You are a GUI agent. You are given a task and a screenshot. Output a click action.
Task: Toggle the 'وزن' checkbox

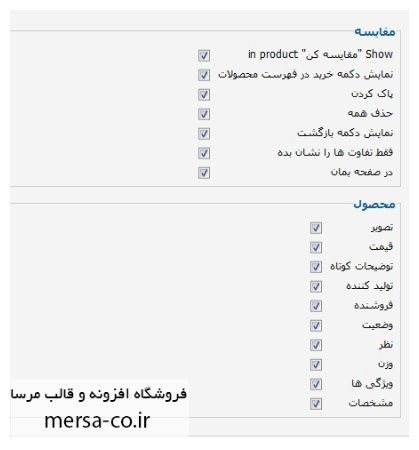(316, 365)
